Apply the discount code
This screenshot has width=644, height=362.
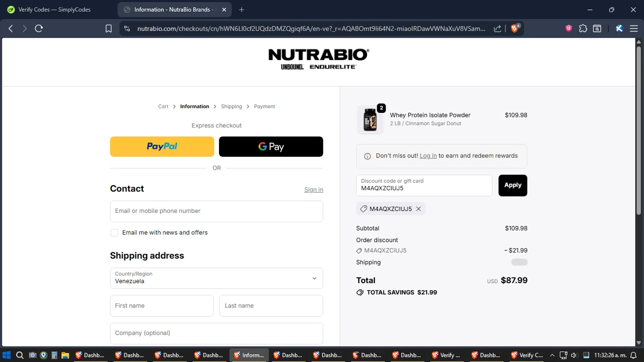513,186
